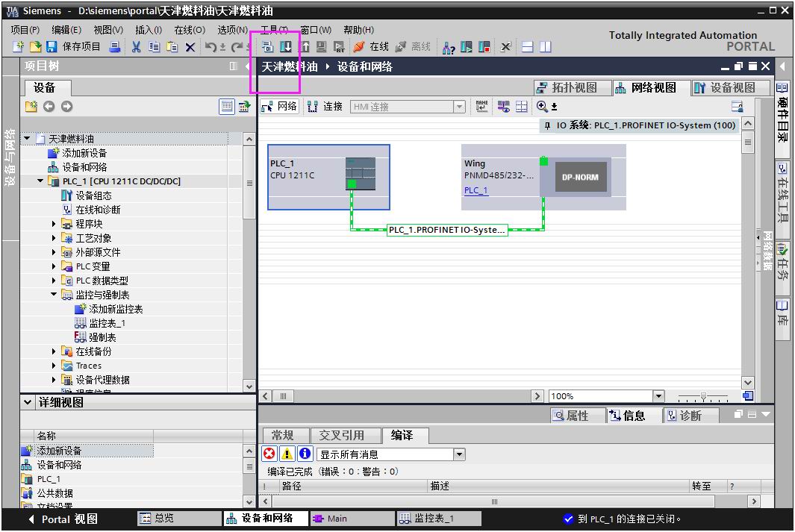The width and height of the screenshot is (795, 532).
Task: Click the Print icon in toolbar
Action: click(115, 47)
